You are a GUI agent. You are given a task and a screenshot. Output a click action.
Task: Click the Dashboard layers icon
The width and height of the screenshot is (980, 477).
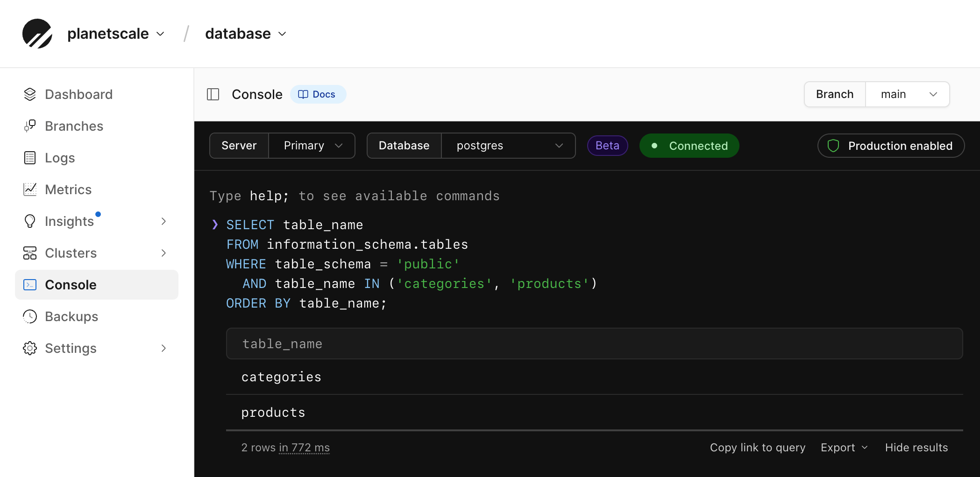click(30, 94)
